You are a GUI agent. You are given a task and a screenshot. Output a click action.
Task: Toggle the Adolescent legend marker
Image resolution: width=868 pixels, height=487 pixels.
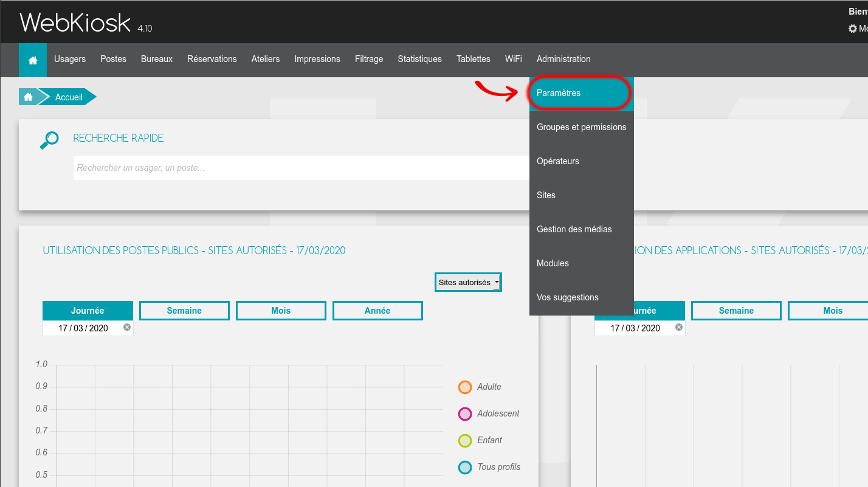coord(465,414)
